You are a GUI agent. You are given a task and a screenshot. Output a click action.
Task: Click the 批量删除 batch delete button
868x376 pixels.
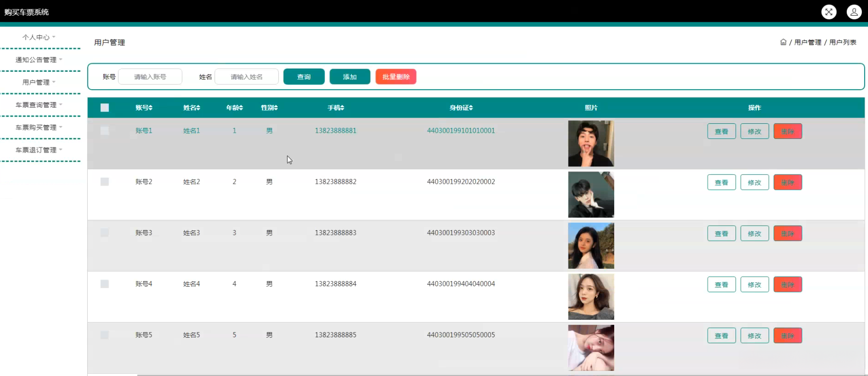coord(396,77)
